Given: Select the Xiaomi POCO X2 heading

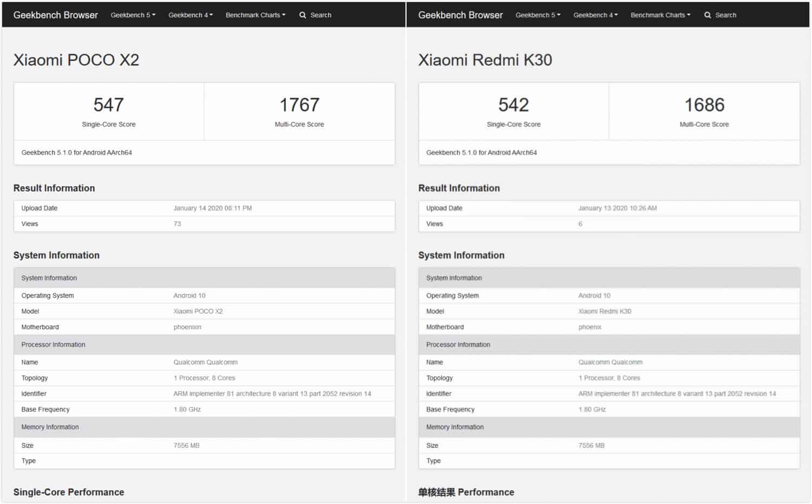Looking at the screenshot, I should (x=76, y=60).
